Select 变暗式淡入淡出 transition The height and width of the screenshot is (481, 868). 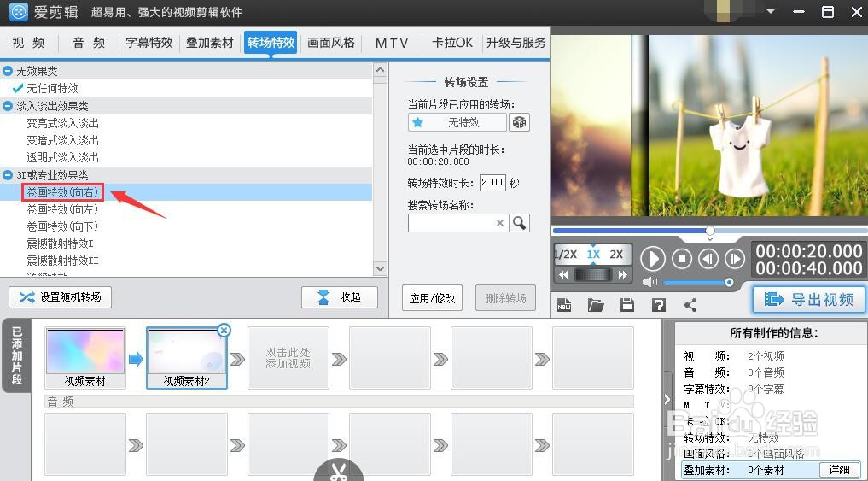(x=62, y=140)
